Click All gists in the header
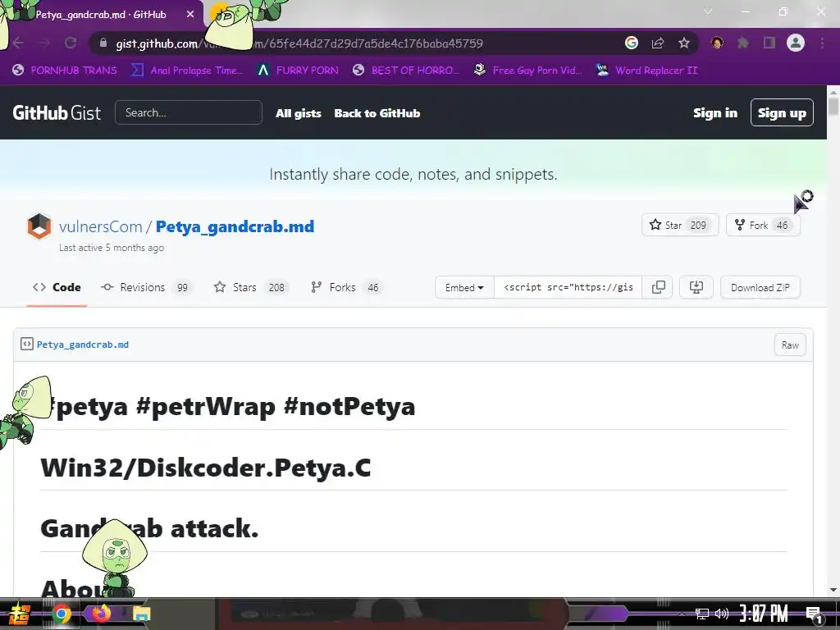Viewport: 840px width, 630px height. [x=299, y=113]
